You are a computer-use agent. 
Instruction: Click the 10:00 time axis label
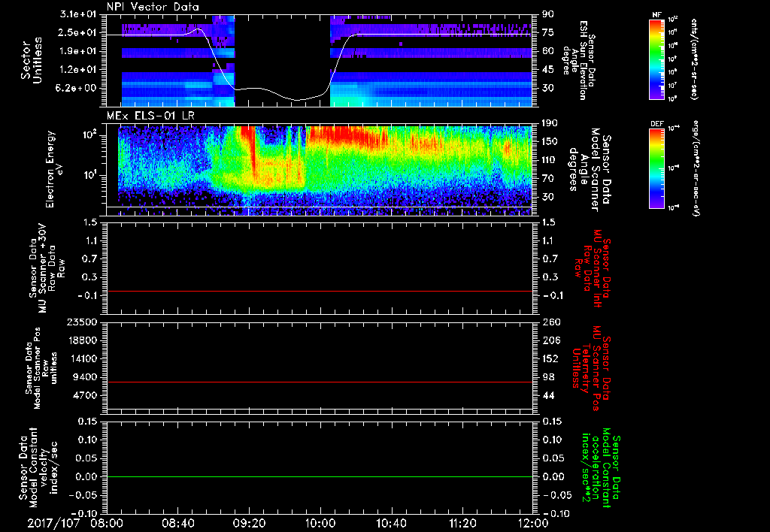(320, 523)
